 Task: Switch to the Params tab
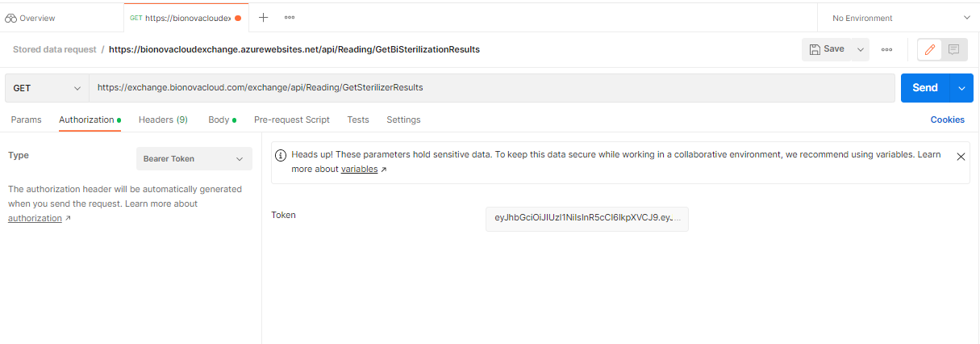(26, 120)
